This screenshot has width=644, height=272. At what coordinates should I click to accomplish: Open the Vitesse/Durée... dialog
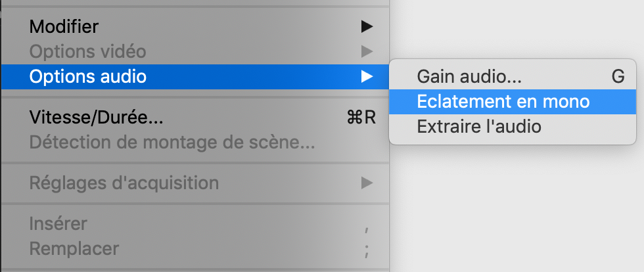click(96, 118)
